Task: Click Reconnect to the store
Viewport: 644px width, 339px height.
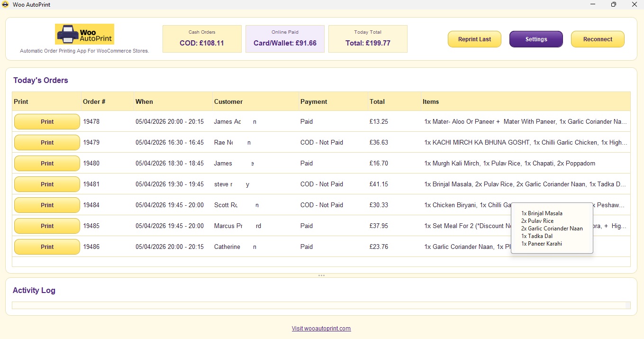Action: tap(598, 39)
